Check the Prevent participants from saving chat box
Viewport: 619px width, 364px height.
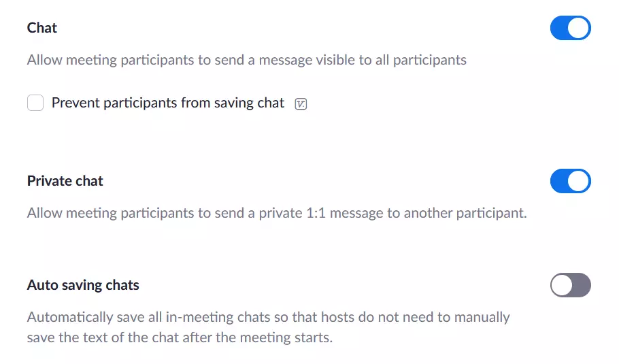(x=35, y=103)
